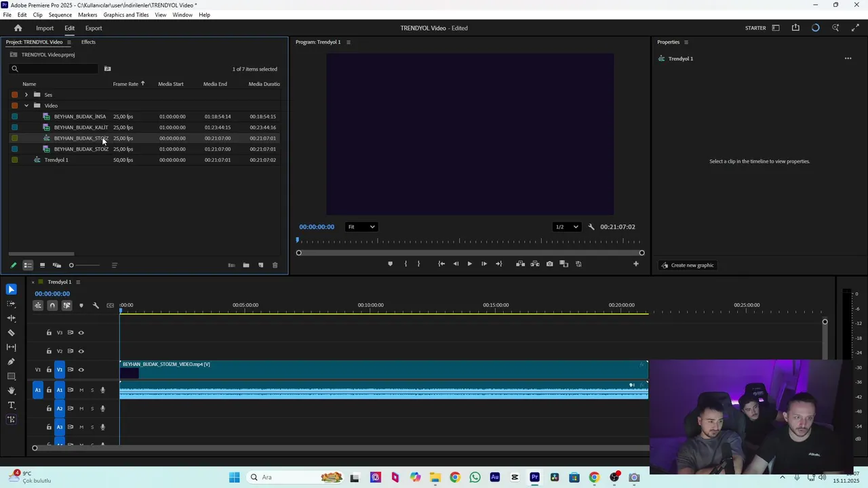
Task: Toggle insert sequences as nests
Action: pos(38,306)
